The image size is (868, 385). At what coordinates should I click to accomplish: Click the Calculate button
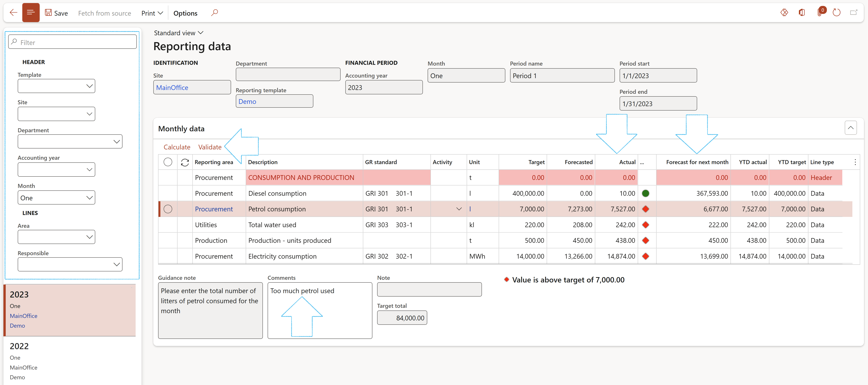[177, 147]
